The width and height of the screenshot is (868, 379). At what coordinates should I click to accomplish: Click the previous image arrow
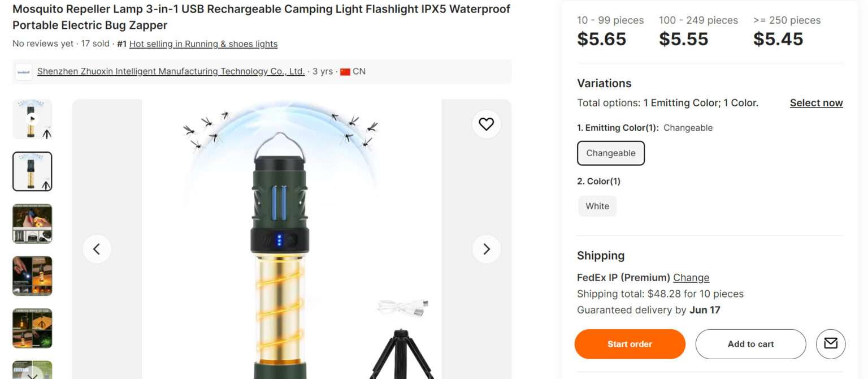(97, 248)
